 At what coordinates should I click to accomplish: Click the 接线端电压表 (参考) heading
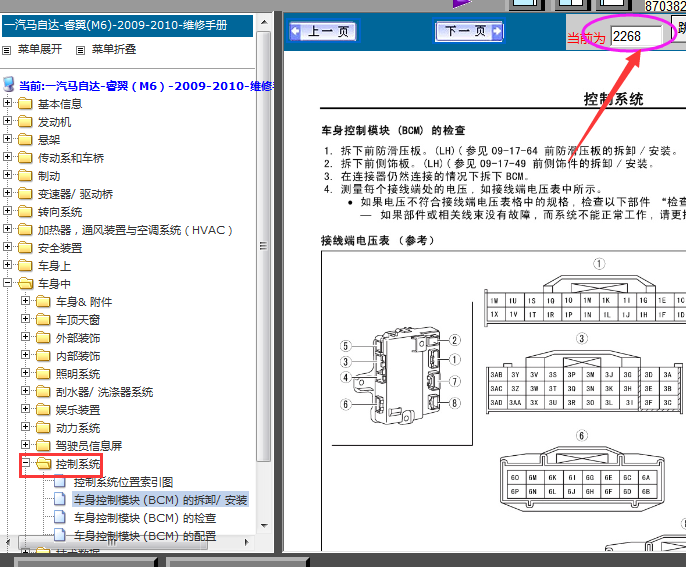click(x=377, y=241)
